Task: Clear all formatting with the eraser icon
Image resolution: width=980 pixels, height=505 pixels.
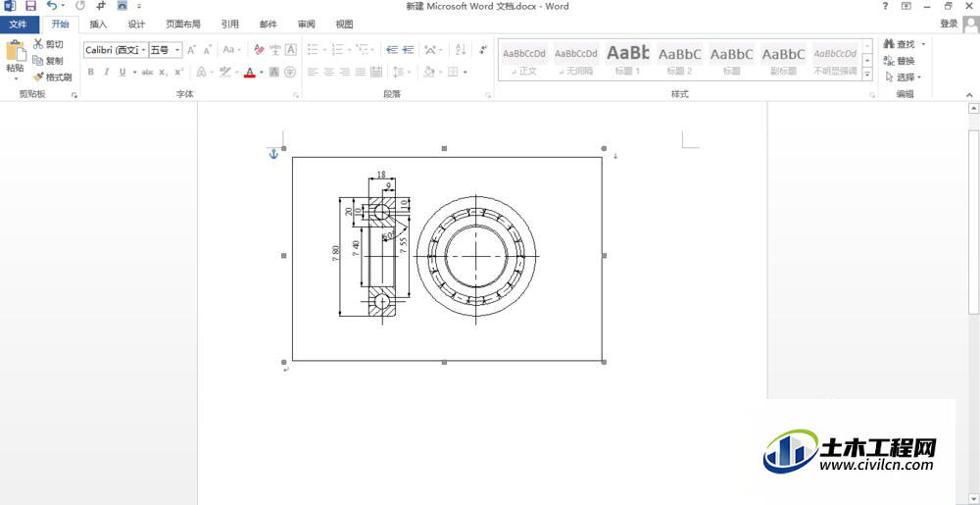Action: (259, 50)
